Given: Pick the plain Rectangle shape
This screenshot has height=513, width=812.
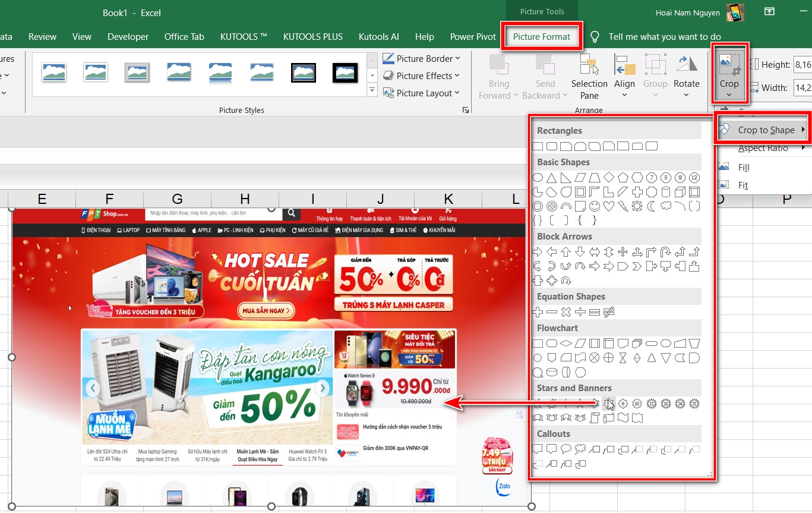Looking at the screenshot, I should pyautogui.click(x=538, y=146).
